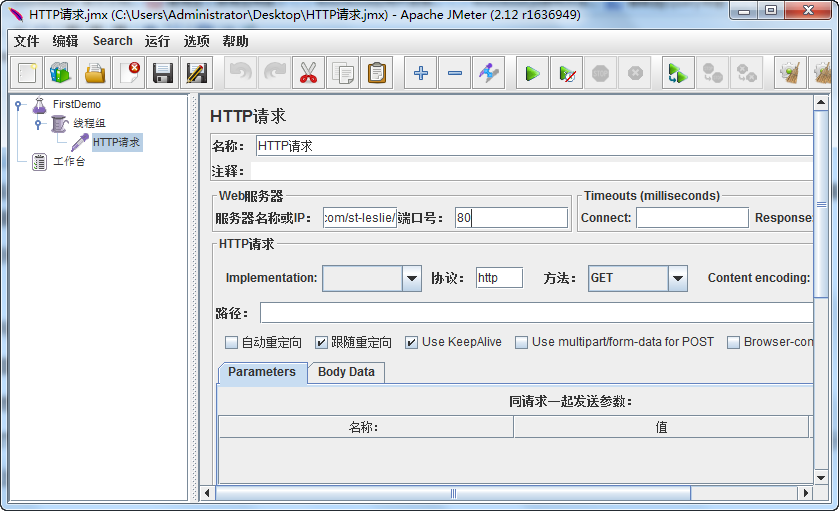Select the 线程组 tree item
This screenshot has width=839, height=511.
89,124
